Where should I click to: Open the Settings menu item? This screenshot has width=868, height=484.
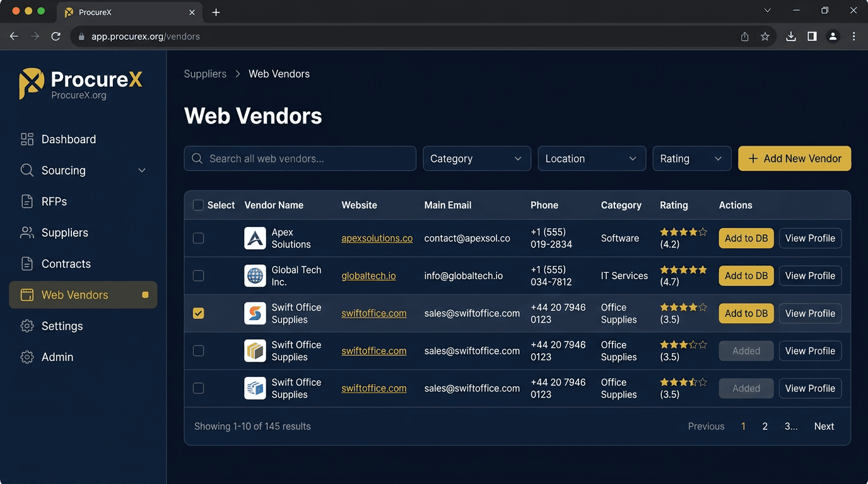point(83,326)
